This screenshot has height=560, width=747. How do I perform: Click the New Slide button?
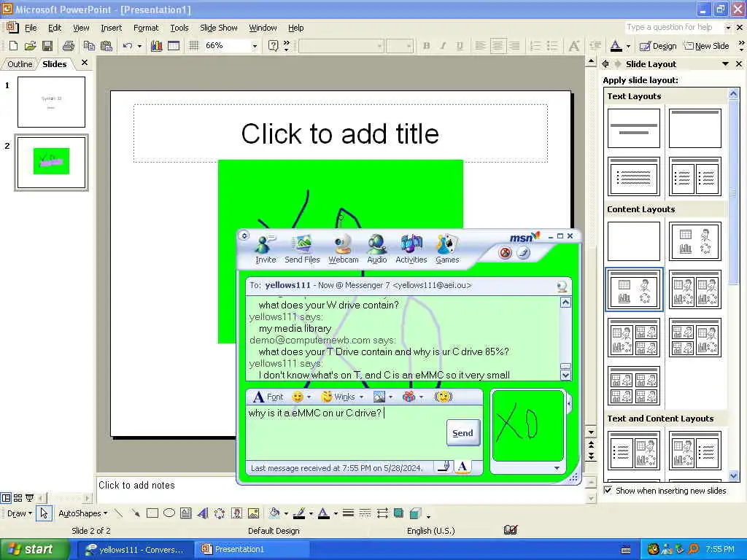[x=706, y=46]
